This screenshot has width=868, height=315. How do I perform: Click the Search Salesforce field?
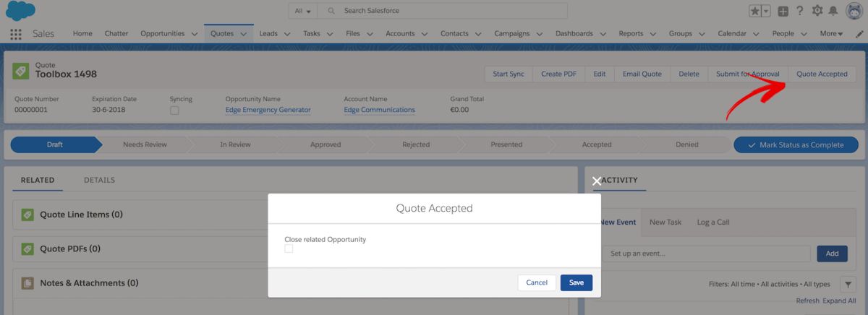[x=443, y=11]
